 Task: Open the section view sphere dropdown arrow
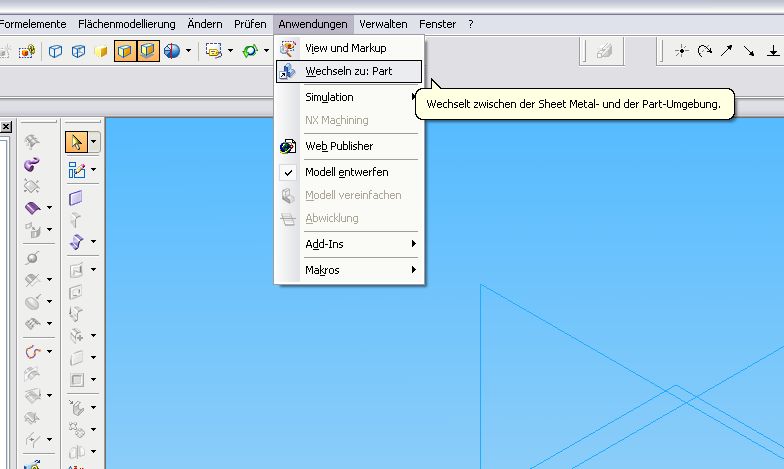point(188,50)
